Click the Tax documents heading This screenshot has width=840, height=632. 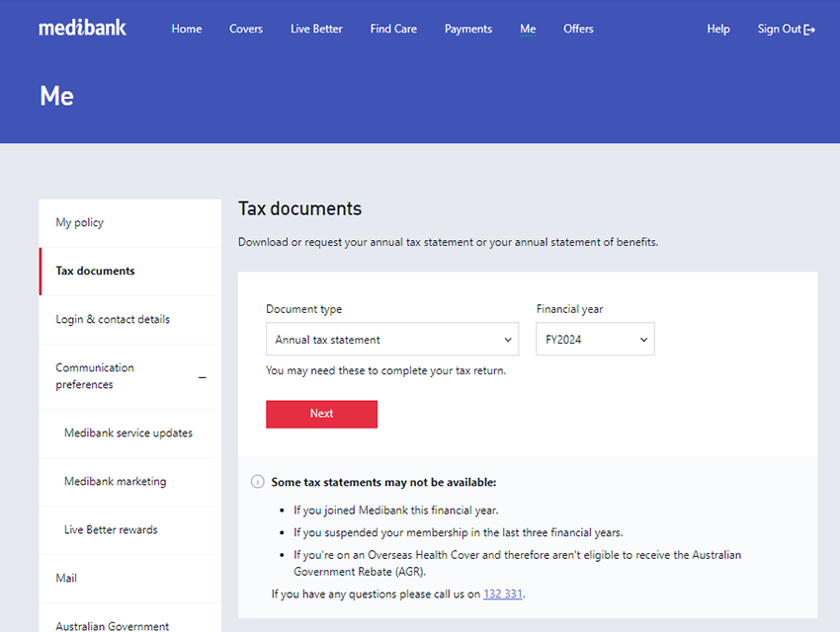[x=300, y=208]
